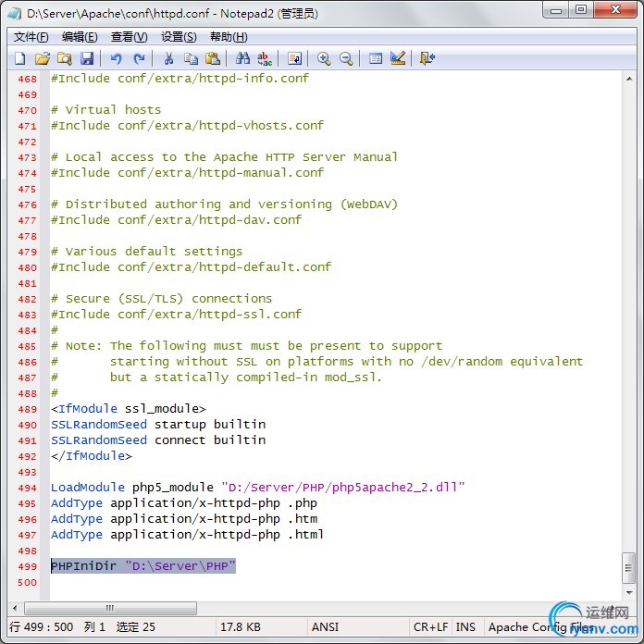Image resolution: width=644 pixels, height=644 pixels.
Task: Open Replace with abc icon
Action: [x=265, y=58]
